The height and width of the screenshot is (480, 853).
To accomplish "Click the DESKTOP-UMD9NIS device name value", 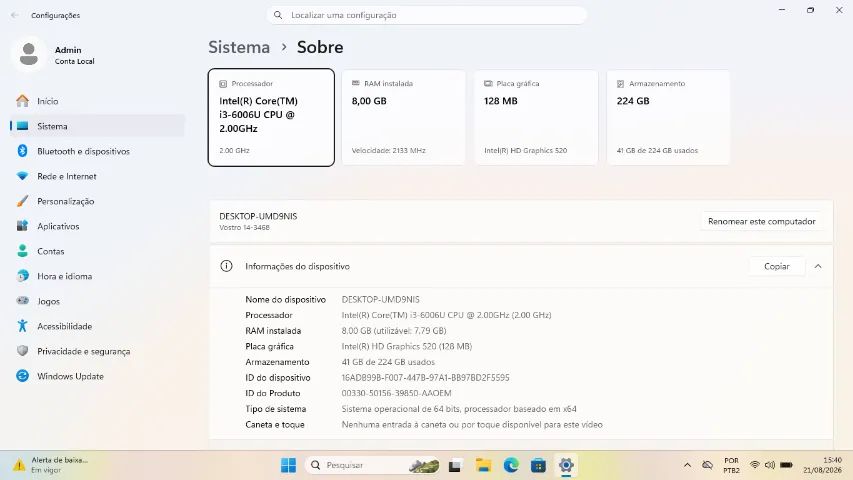I will point(380,299).
